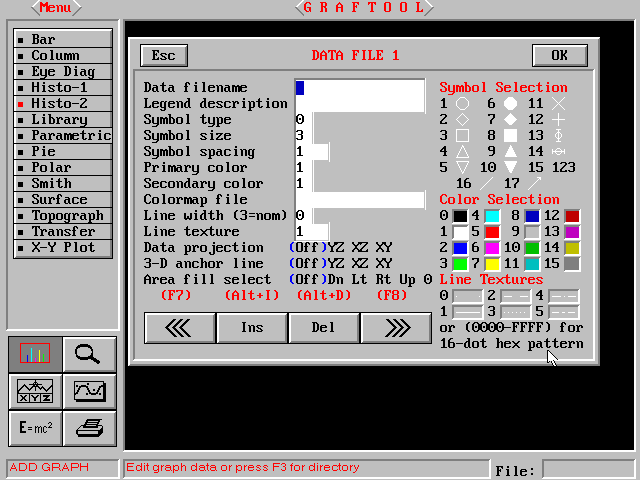Open the Menu at top left

pos(56,7)
